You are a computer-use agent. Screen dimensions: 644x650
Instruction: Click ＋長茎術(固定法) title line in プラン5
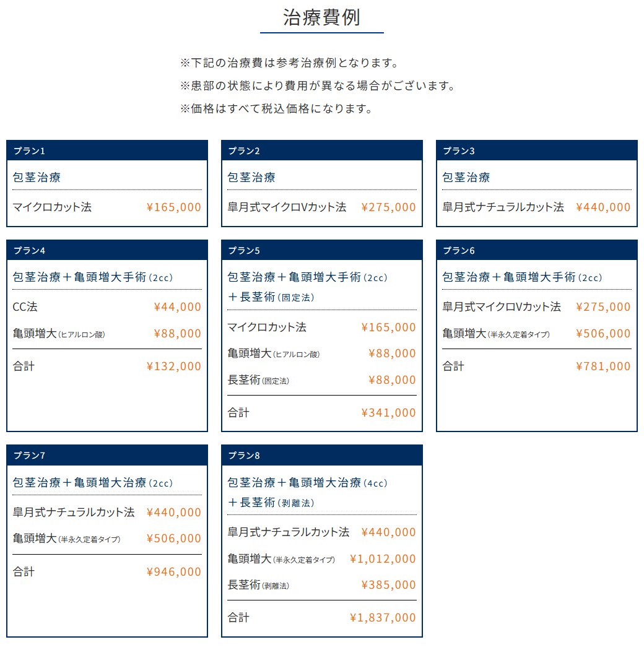[271, 297]
